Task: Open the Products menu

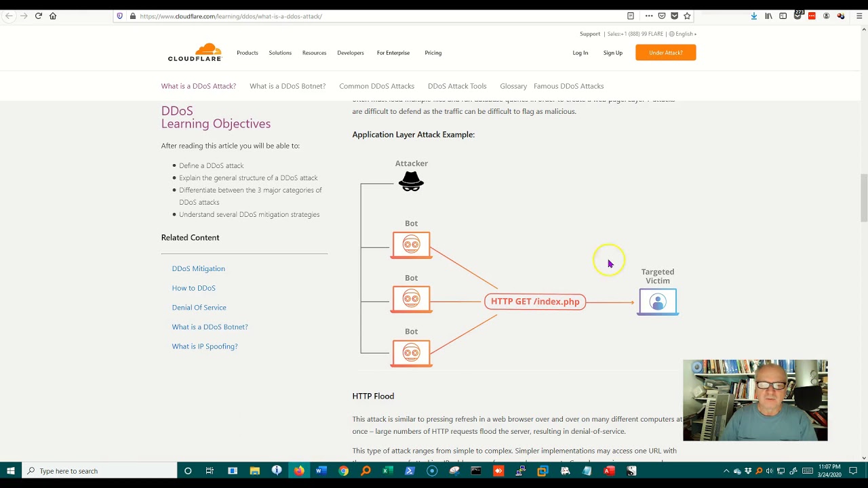Action: click(x=247, y=53)
